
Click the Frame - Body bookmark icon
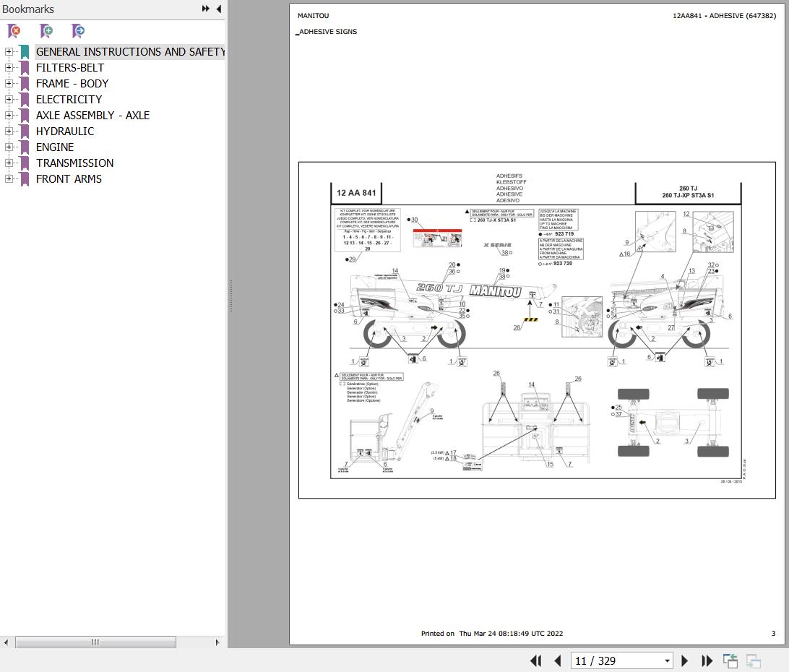click(x=24, y=84)
